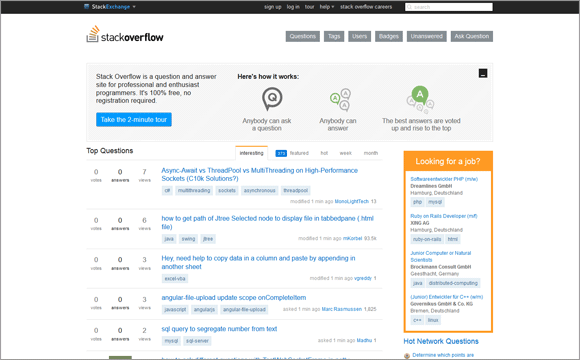Viewport: 580px width, 360px height.
Task: Open Async-Await vs ThreadPool question
Action: [259, 174]
